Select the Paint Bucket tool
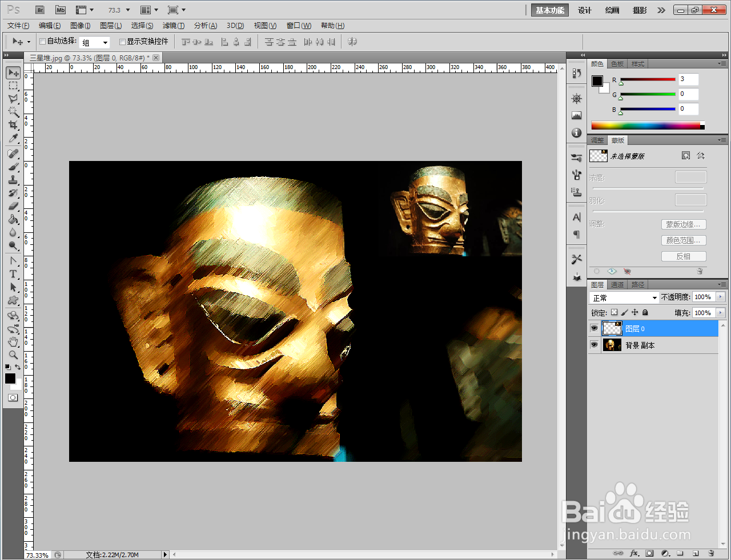 (x=13, y=219)
